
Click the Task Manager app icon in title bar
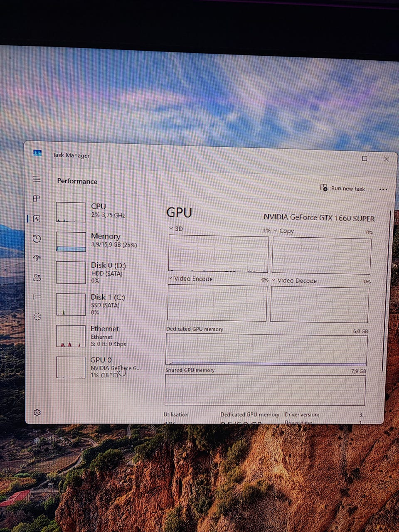[x=37, y=153]
